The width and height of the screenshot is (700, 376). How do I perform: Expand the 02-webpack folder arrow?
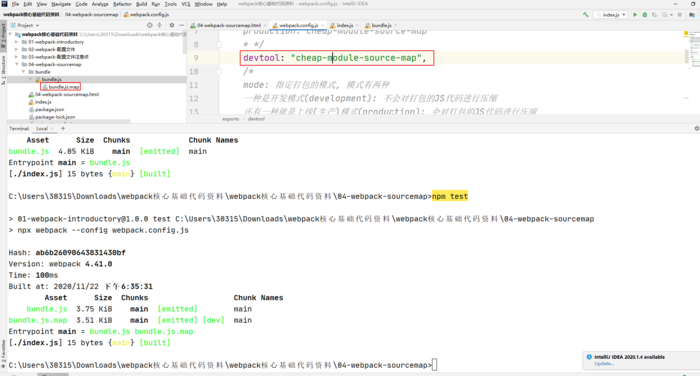(x=17, y=50)
